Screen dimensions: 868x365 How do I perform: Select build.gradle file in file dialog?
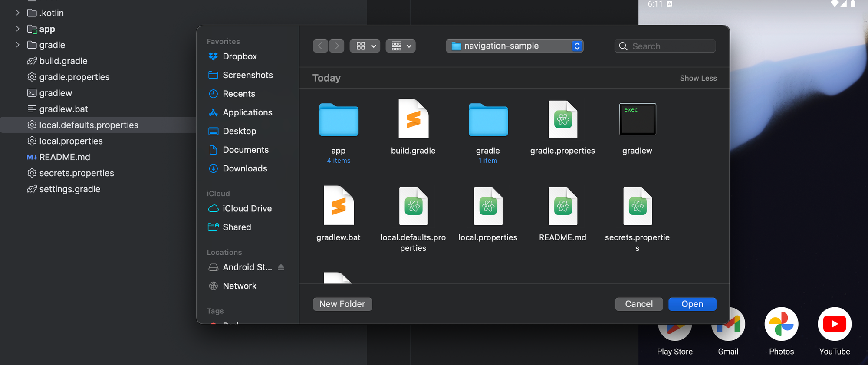pos(413,128)
